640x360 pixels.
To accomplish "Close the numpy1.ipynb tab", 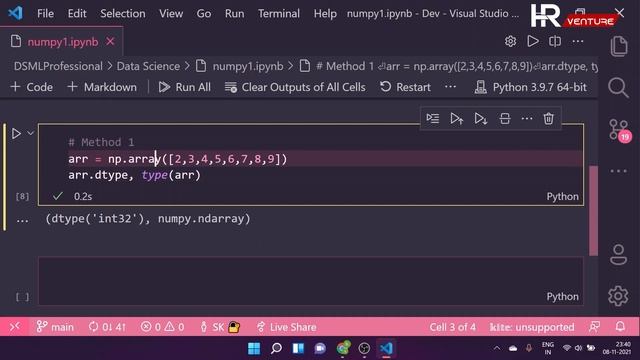I will (110, 42).
